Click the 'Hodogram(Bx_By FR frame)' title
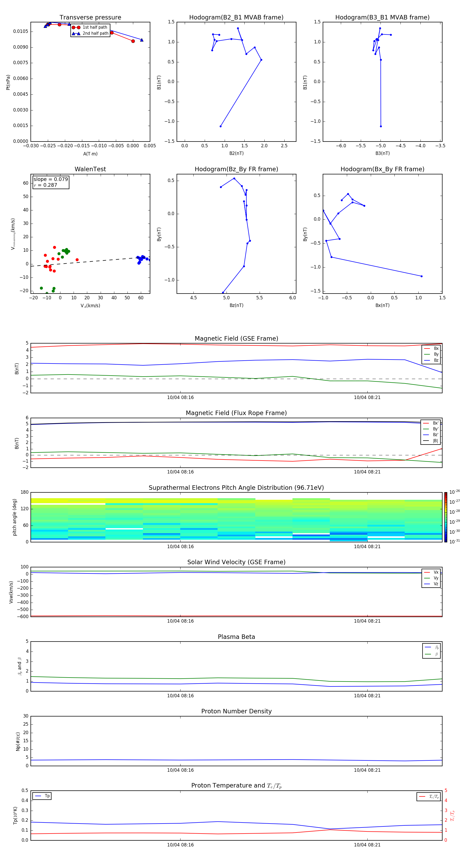The height and width of the screenshot is (868, 473). pyautogui.click(x=382, y=169)
